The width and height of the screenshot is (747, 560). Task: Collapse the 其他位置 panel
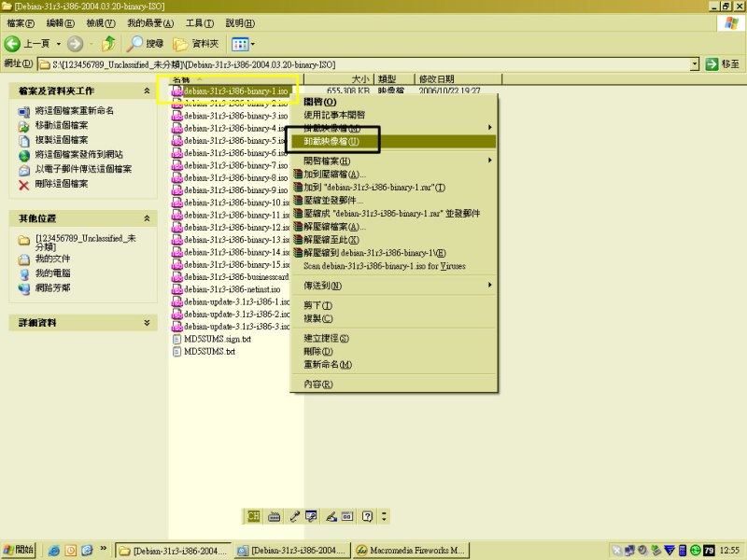click(147, 218)
